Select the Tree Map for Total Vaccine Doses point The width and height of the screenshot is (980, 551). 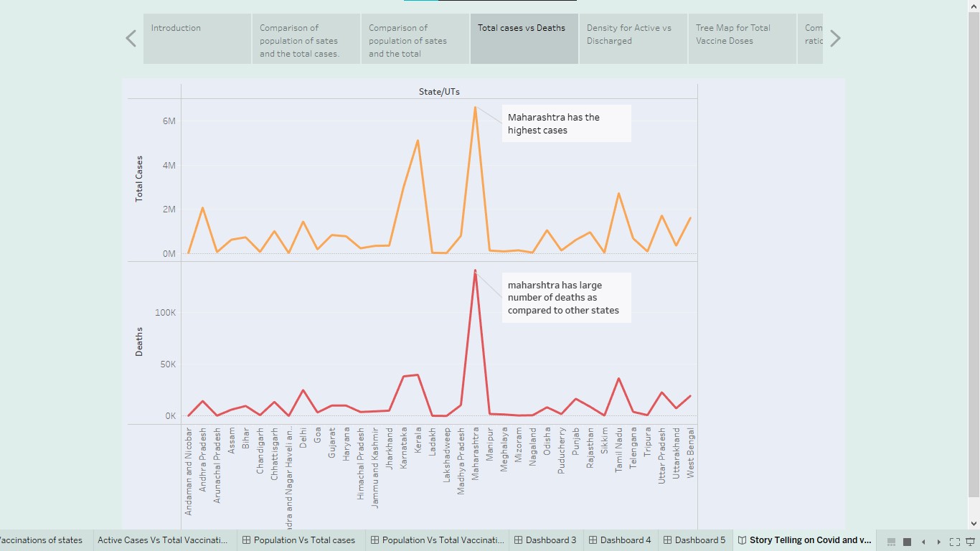(x=742, y=38)
